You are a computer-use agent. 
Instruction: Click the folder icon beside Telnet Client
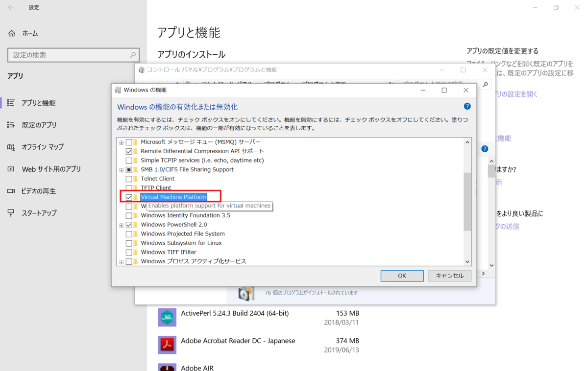click(x=136, y=179)
